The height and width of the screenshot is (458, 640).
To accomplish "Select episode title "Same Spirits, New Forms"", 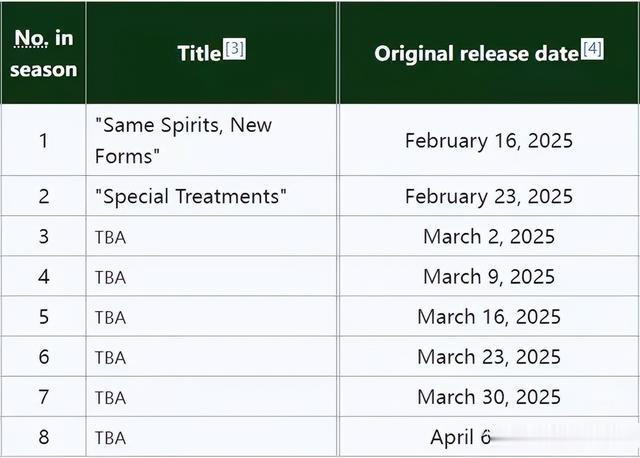I will [x=183, y=140].
